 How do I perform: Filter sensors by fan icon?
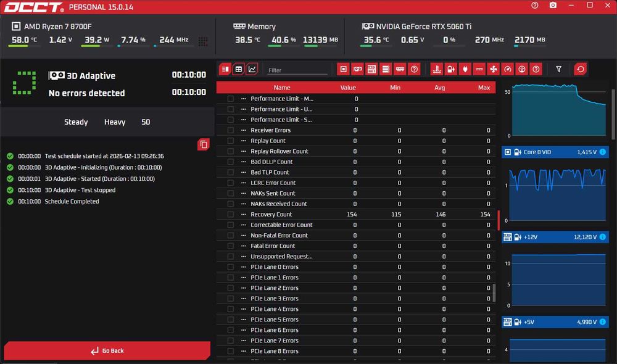(494, 69)
